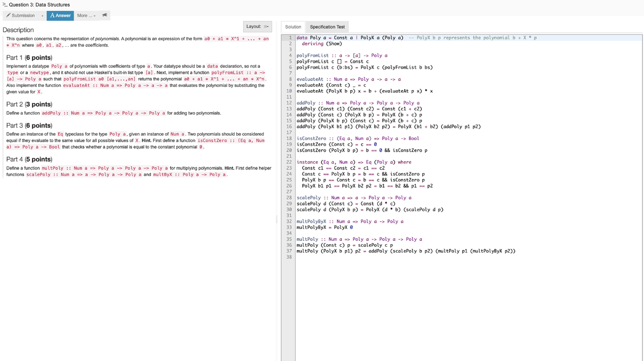The height and width of the screenshot is (361, 644).
Task: Click line number 1 in the gutter
Action: [288, 38]
